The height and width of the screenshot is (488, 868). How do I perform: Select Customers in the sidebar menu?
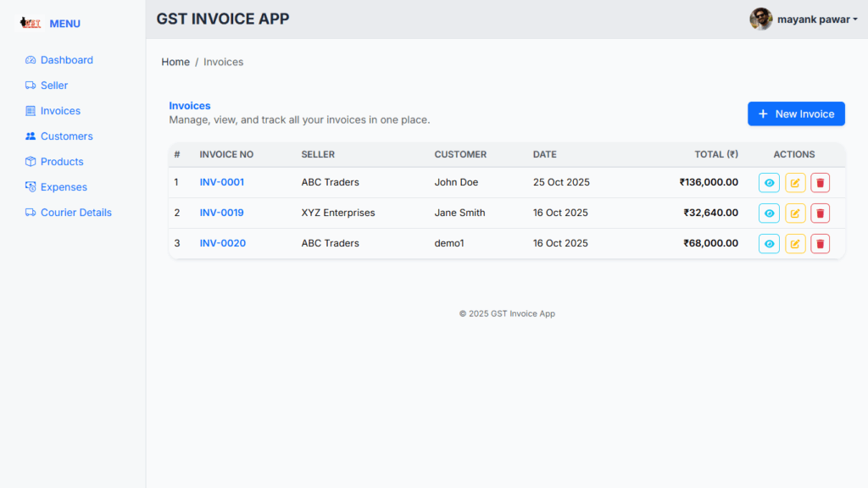click(66, 136)
